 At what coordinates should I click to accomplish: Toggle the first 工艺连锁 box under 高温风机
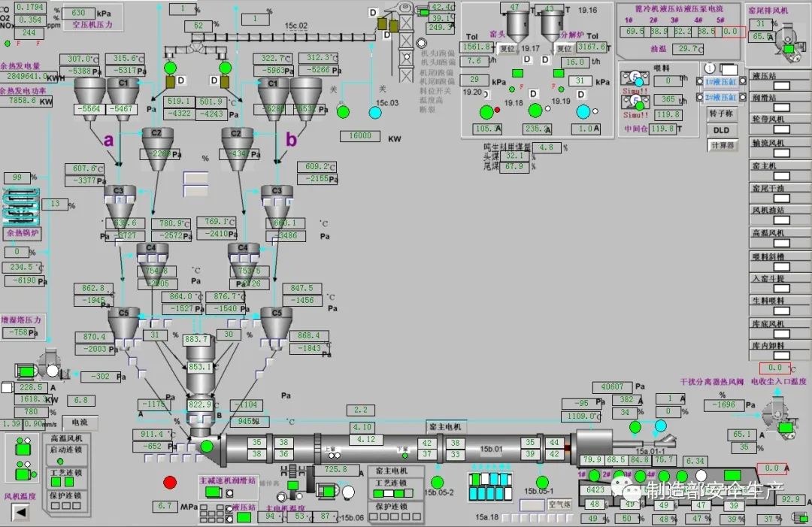click(56, 483)
